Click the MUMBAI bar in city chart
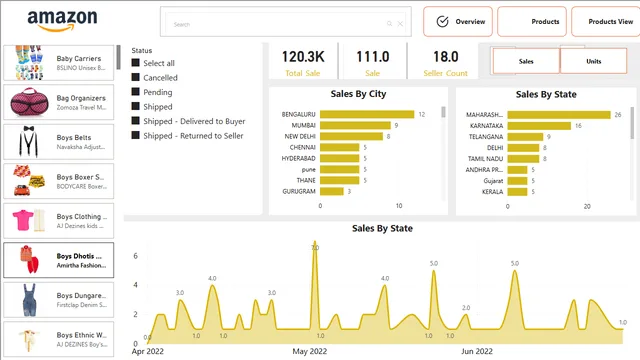This screenshot has width=640, height=360. click(x=355, y=125)
